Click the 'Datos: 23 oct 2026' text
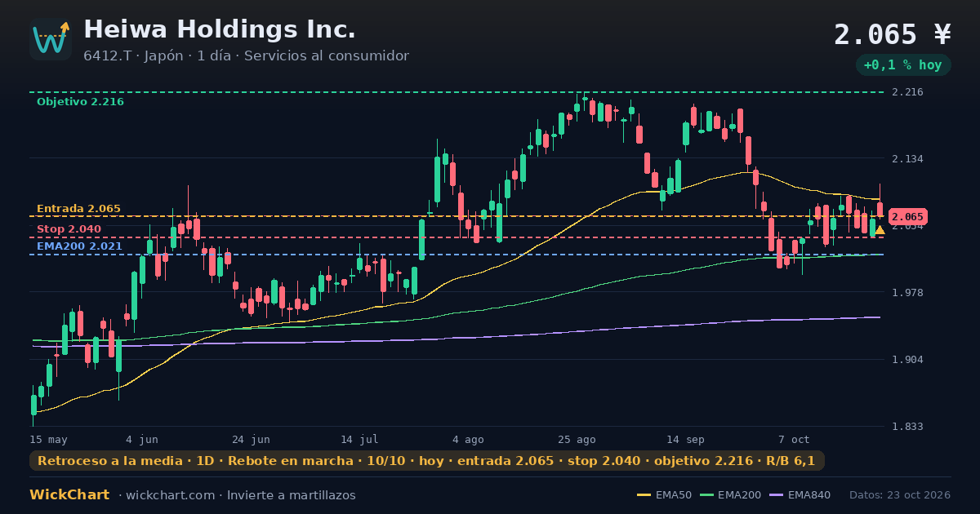Image resolution: width=980 pixels, height=514 pixels. pos(900,495)
